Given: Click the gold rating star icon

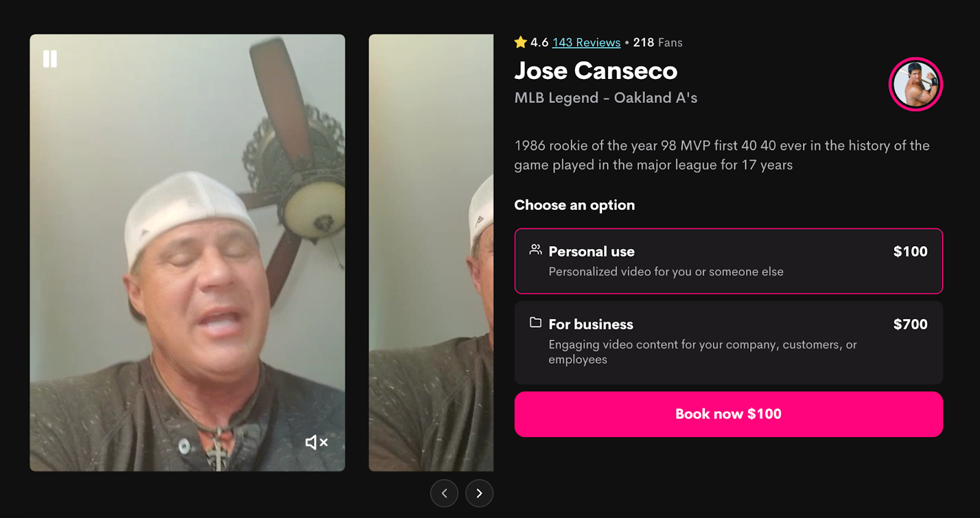Looking at the screenshot, I should pyautogui.click(x=521, y=42).
